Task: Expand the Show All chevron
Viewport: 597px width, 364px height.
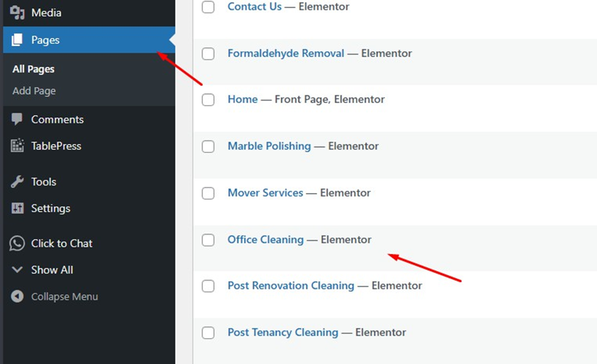Action: point(17,270)
